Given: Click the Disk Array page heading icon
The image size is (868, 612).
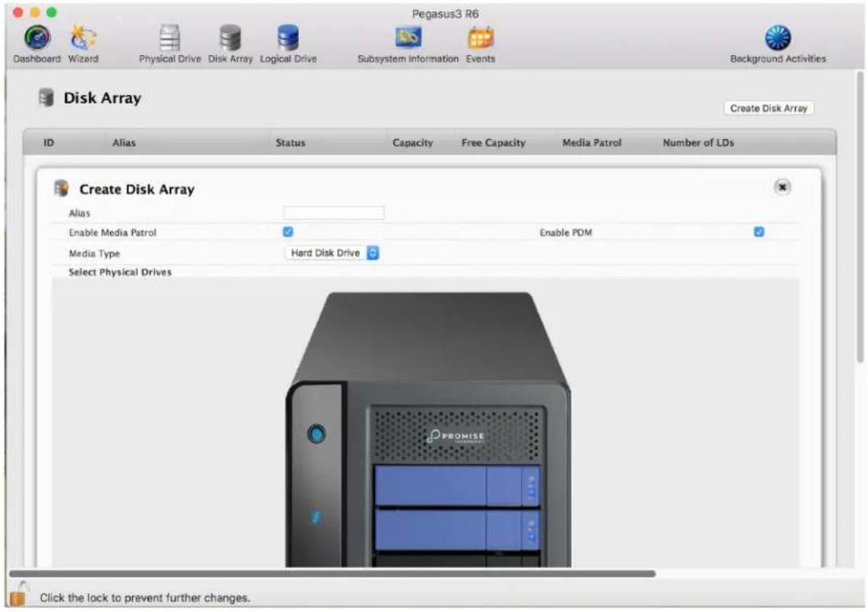Looking at the screenshot, I should tap(46, 98).
